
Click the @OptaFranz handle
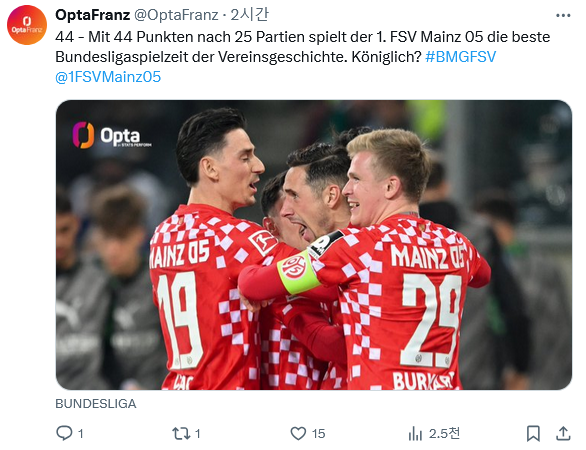[176, 15]
